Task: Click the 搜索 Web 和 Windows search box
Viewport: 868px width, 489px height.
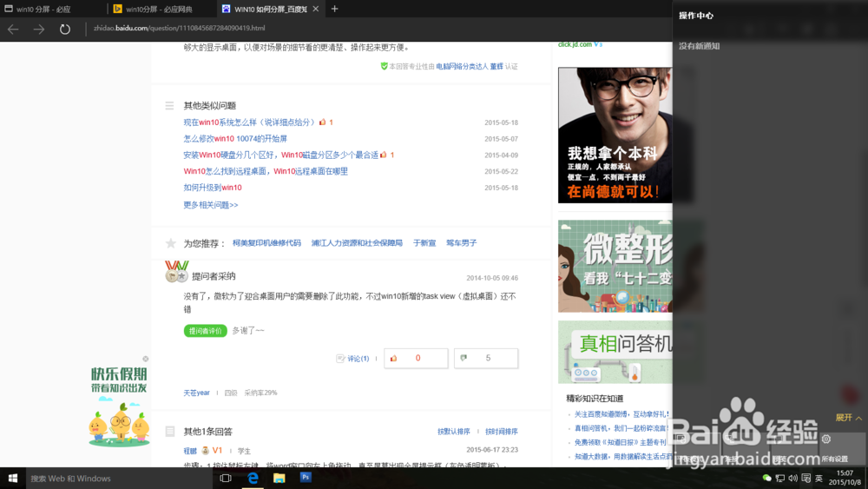Action: pyautogui.click(x=119, y=478)
